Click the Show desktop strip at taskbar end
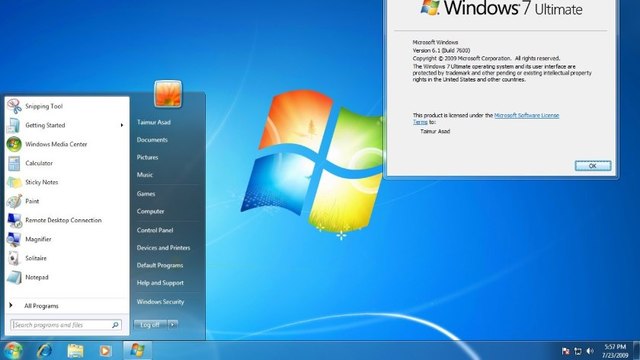640x360 pixels. pos(636,351)
